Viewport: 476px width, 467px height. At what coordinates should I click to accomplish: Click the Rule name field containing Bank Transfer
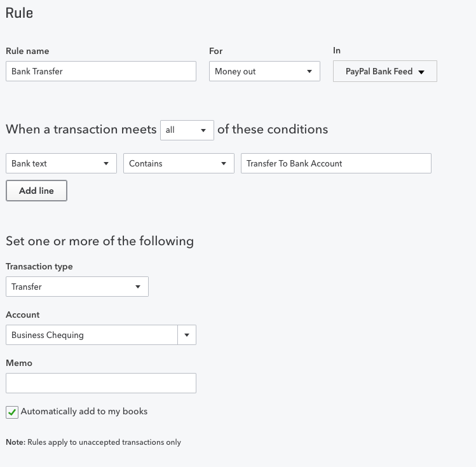(101, 71)
